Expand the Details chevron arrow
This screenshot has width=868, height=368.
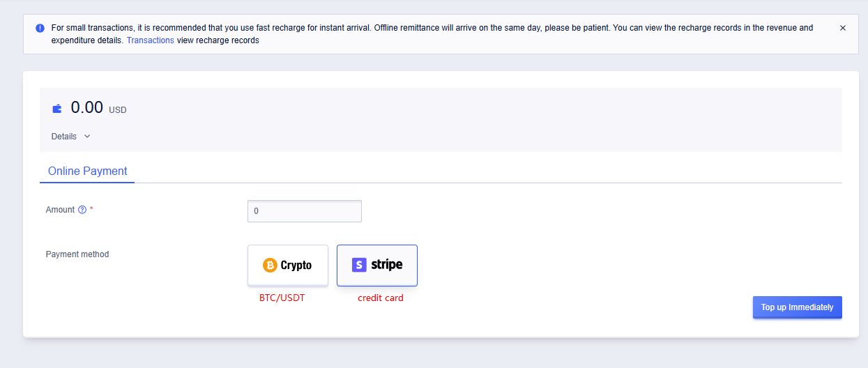[x=87, y=137]
